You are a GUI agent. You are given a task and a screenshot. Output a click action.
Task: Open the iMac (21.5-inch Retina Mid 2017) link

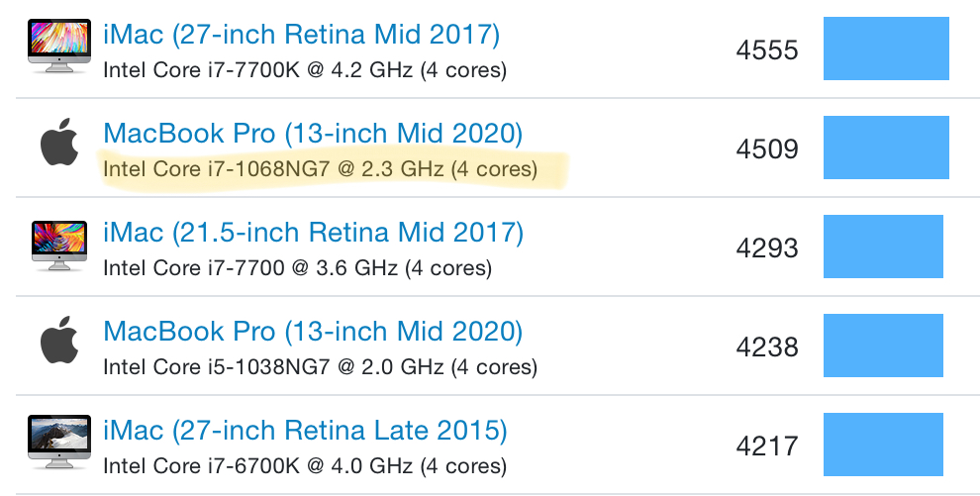point(313,233)
